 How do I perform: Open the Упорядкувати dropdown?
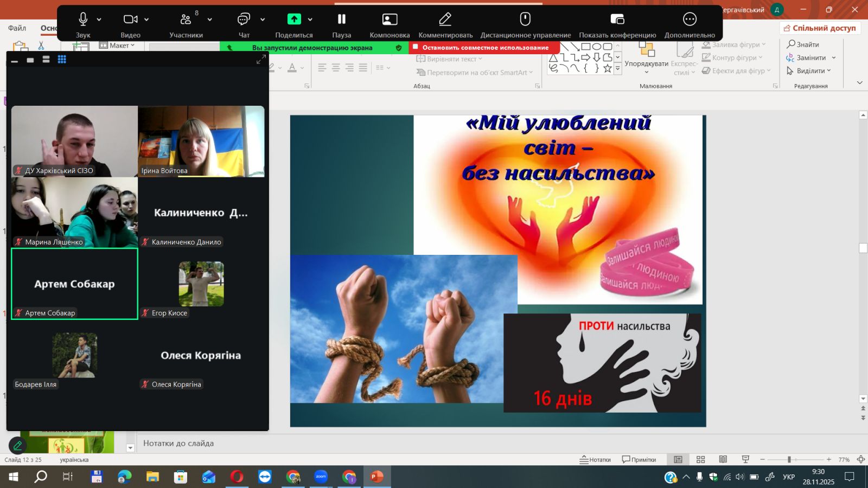(x=646, y=63)
